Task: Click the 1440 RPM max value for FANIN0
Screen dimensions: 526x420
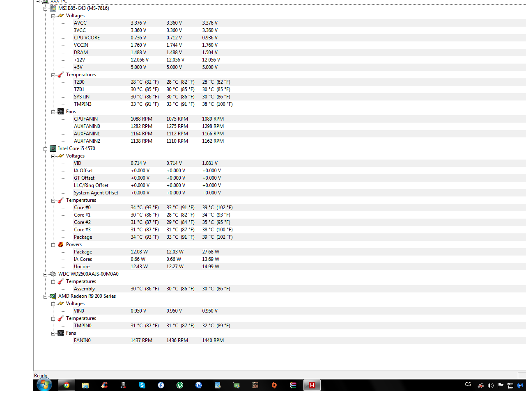Action: point(213,340)
